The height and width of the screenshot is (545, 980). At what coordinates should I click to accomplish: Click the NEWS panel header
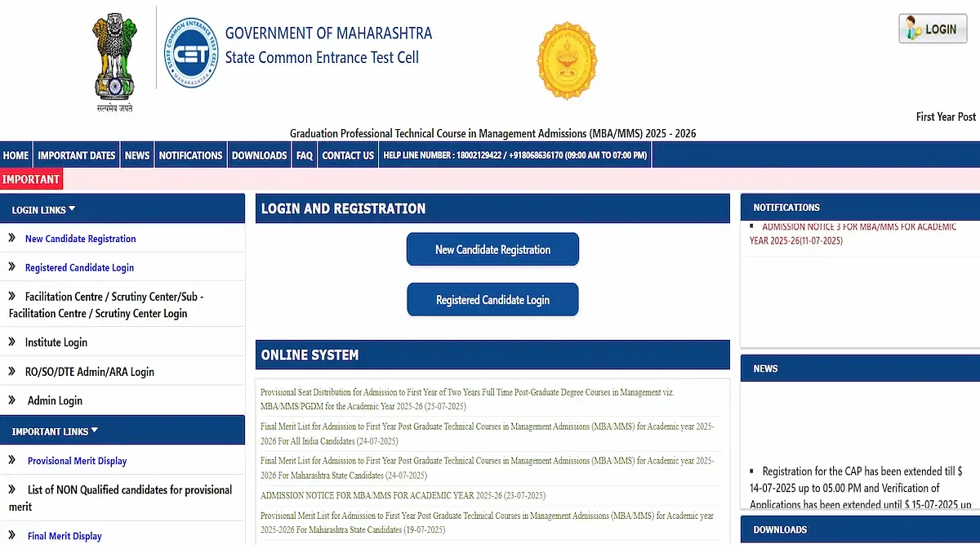[x=860, y=369]
